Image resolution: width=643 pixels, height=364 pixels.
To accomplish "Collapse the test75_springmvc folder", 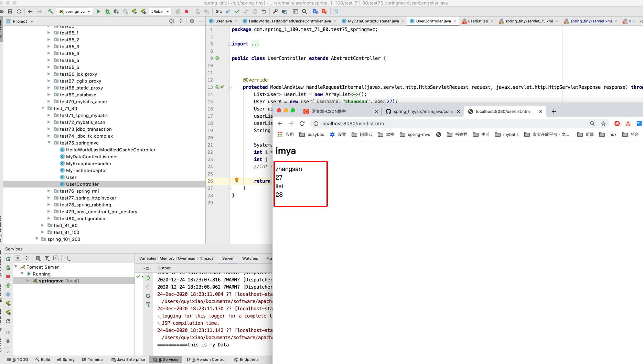I will 49,143.
